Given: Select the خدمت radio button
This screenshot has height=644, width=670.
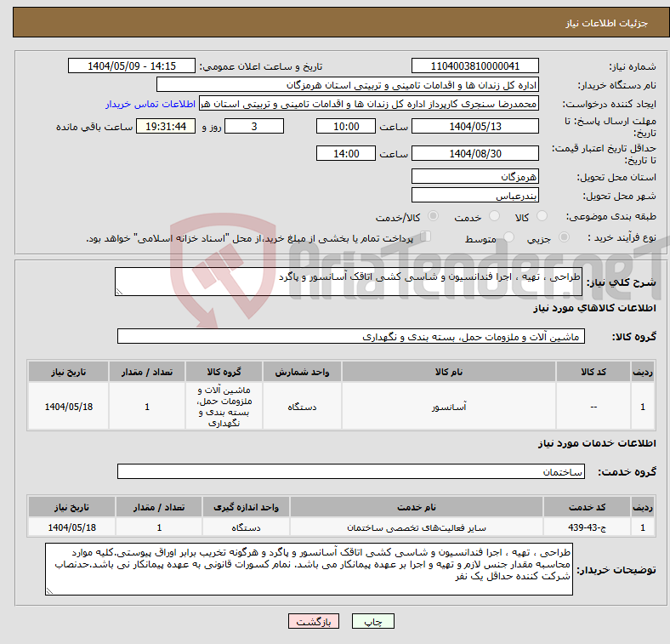Looking at the screenshot, I should (494, 216).
